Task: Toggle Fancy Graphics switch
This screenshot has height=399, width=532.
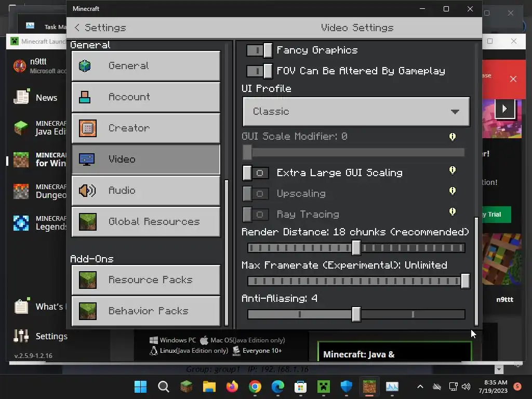Action: 259,50
